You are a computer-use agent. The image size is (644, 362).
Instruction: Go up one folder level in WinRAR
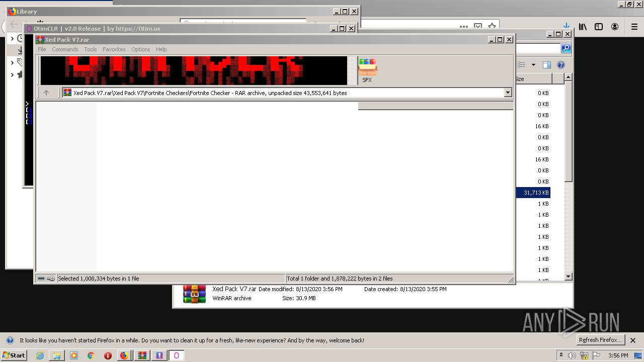[x=46, y=93]
